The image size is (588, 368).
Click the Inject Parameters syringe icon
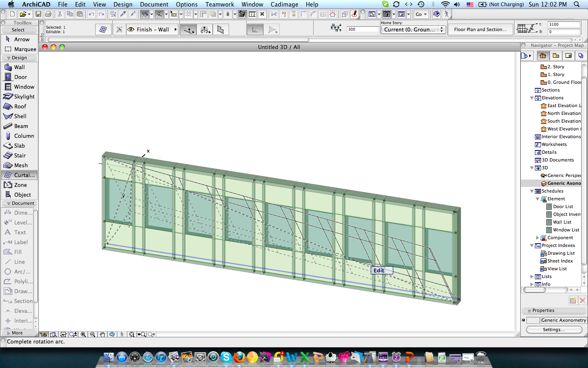pyautogui.click(x=133, y=14)
